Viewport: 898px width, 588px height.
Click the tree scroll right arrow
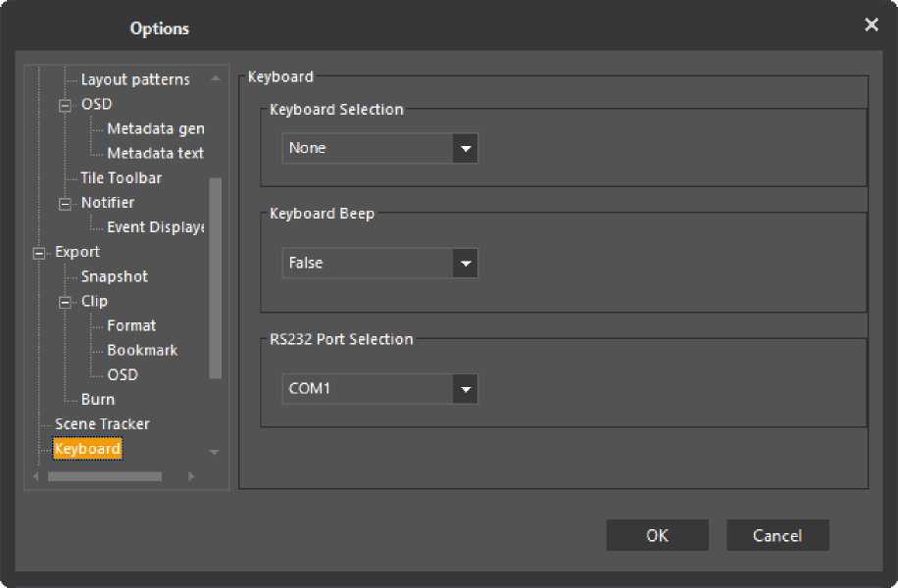click(x=191, y=476)
